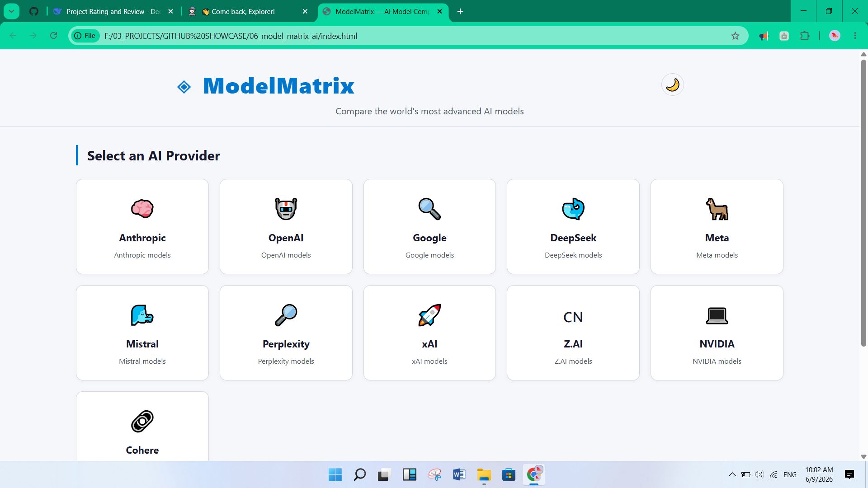Click the ModelMatrix diamond logo

[x=184, y=87]
